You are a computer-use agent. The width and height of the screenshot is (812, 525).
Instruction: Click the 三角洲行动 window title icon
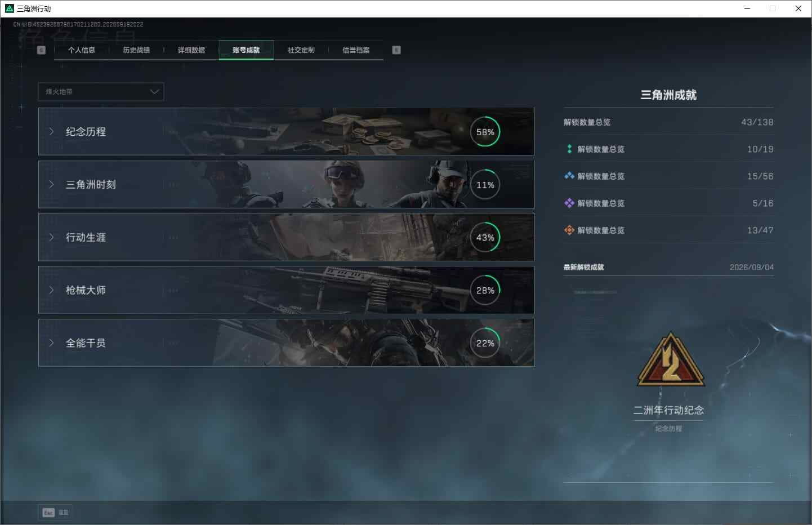(9, 8)
